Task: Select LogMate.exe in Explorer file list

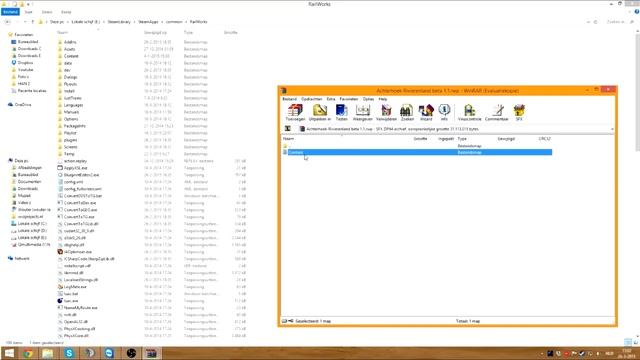Action: [x=75, y=287]
